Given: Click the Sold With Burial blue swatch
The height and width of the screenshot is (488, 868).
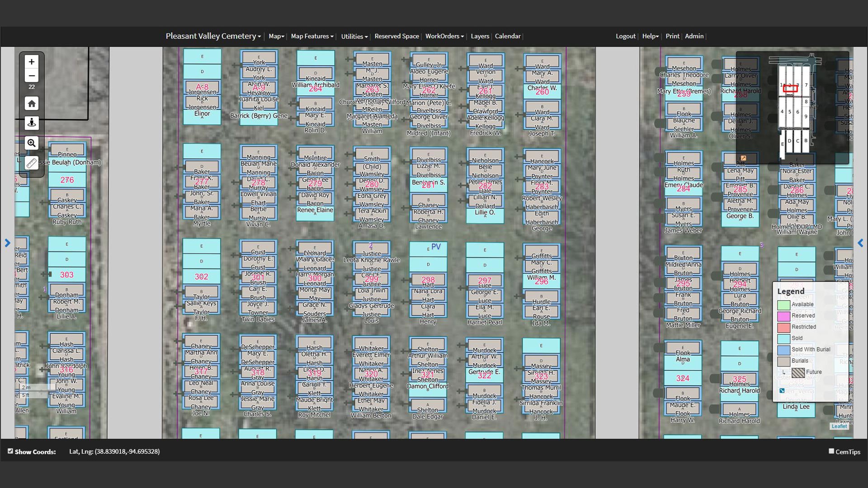Looking at the screenshot, I should (783, 350).
